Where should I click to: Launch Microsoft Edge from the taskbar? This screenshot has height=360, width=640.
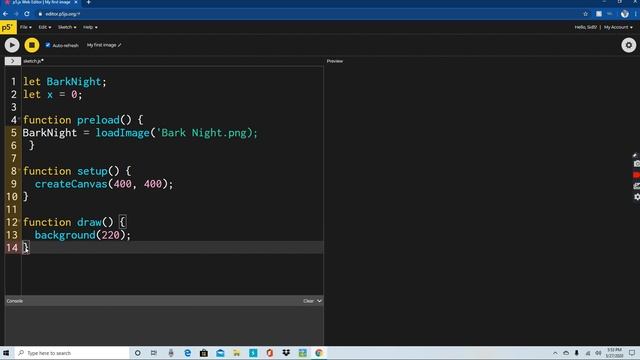tap(187, 353)
